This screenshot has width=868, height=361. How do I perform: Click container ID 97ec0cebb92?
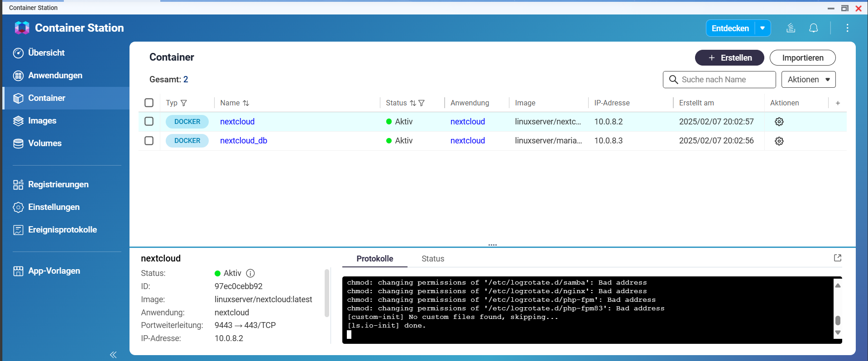pyautogui.click(x=239, y=286)
